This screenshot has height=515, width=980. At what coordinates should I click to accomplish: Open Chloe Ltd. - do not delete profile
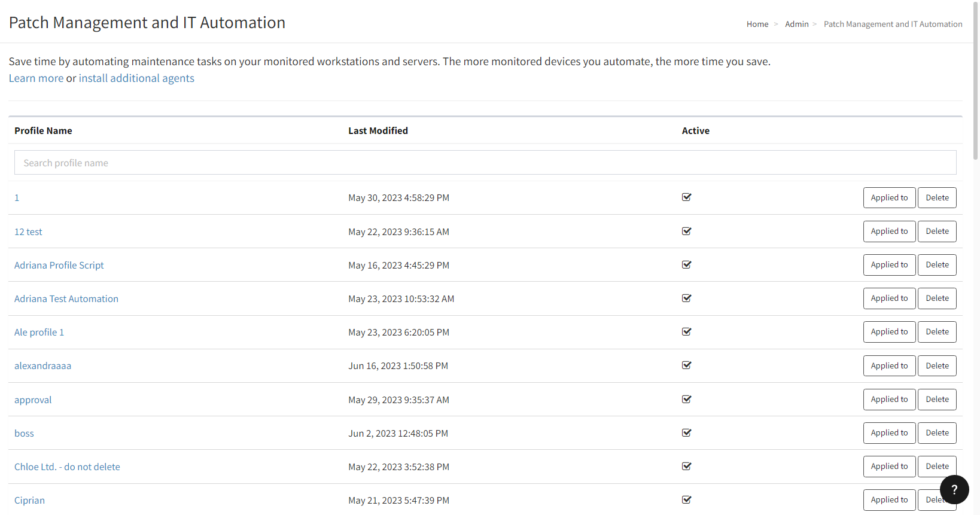click(x=67, y=467)
